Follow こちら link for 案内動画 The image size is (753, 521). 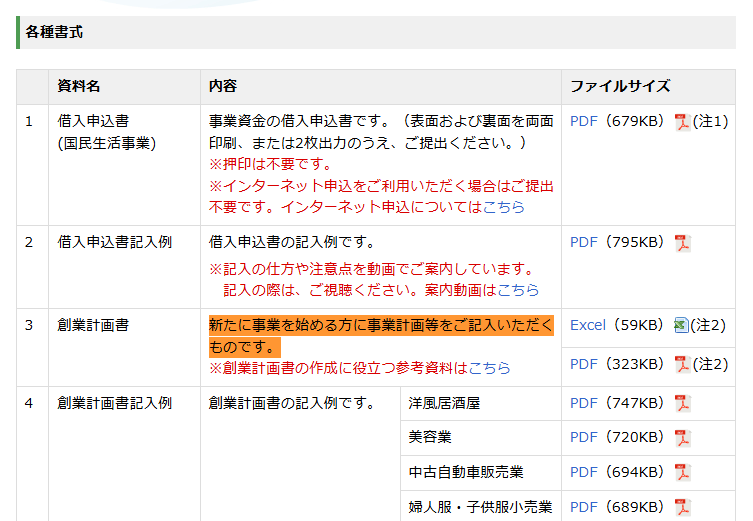517,290
